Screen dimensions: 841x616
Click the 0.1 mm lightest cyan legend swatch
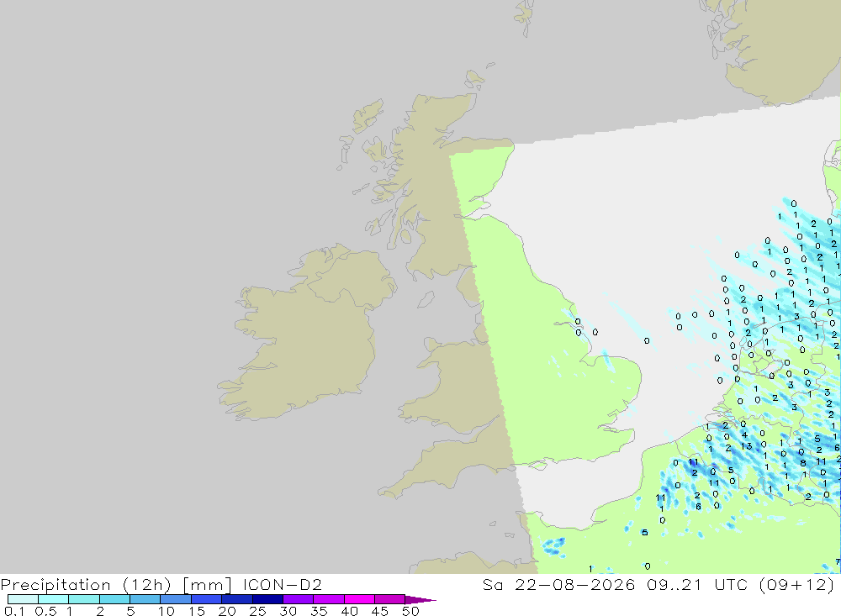pos(23,599)
